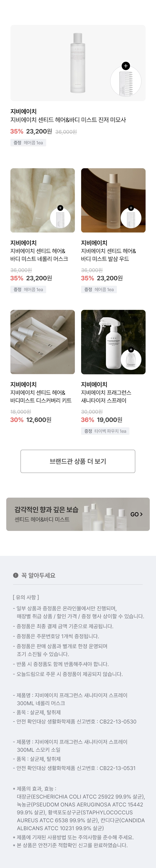Click the 지비에이치 brand name above 진저 미모사
Viewport: 156px width, 868px height.
(23, 111)
